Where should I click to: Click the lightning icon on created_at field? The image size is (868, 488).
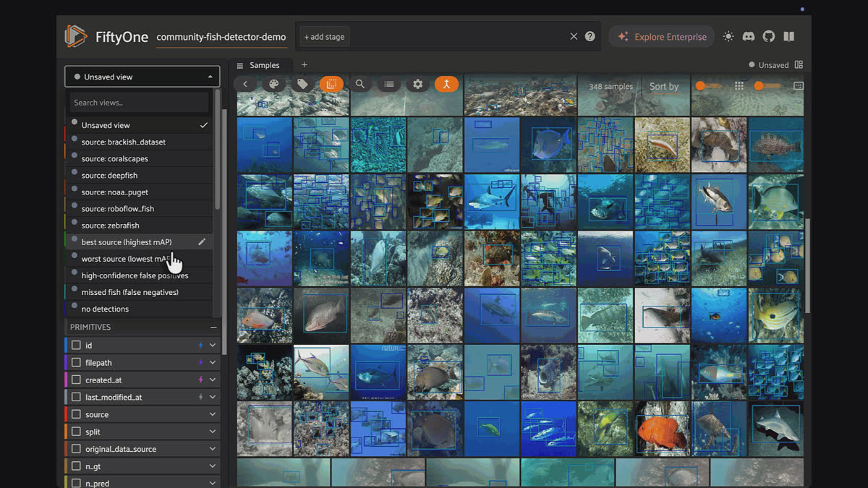pyautogui.click(x=201, y=380)
